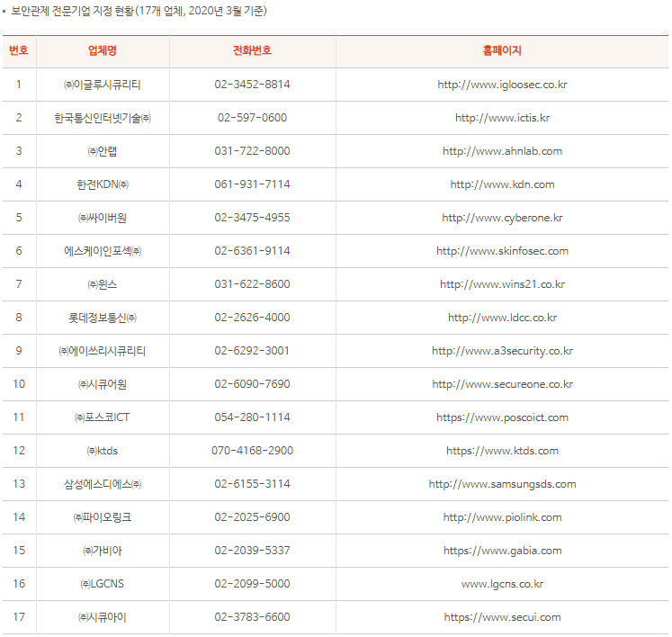Select company name ㈜LGCNS
The image size is (672, 637).
point(102,584)
